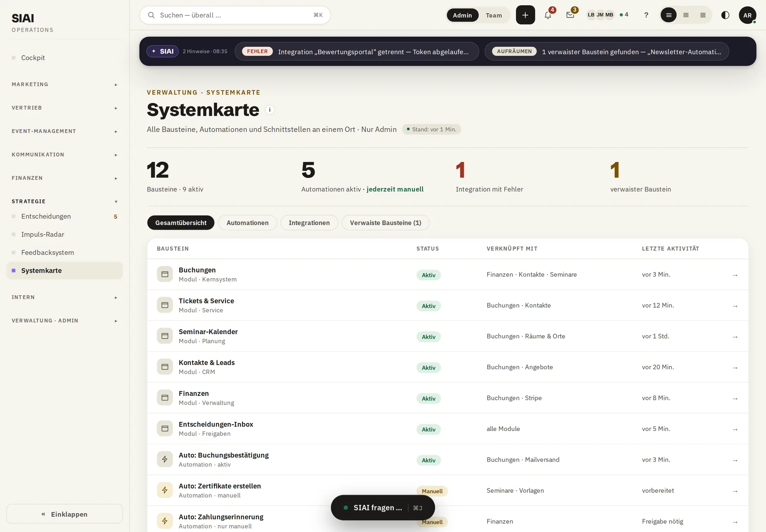Open Systemkarte in sidebar
The image size is (766, 532).
[65, 271]
